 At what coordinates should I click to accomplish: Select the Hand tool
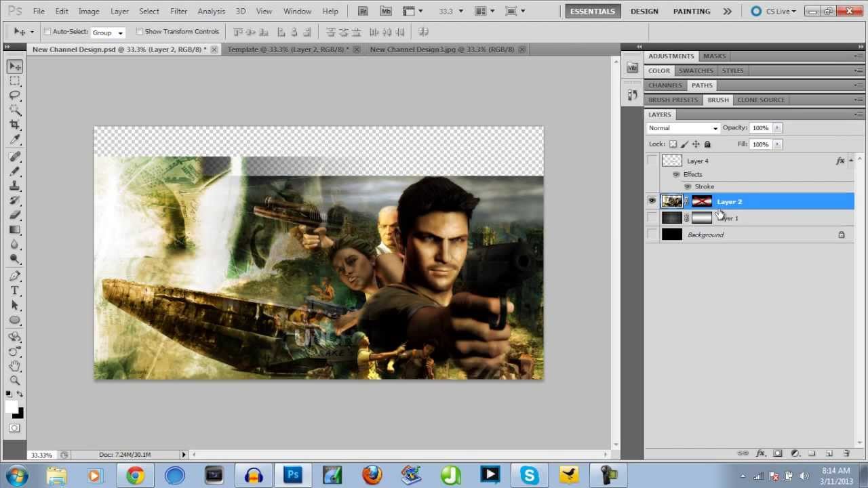click(x=15, y=366)
